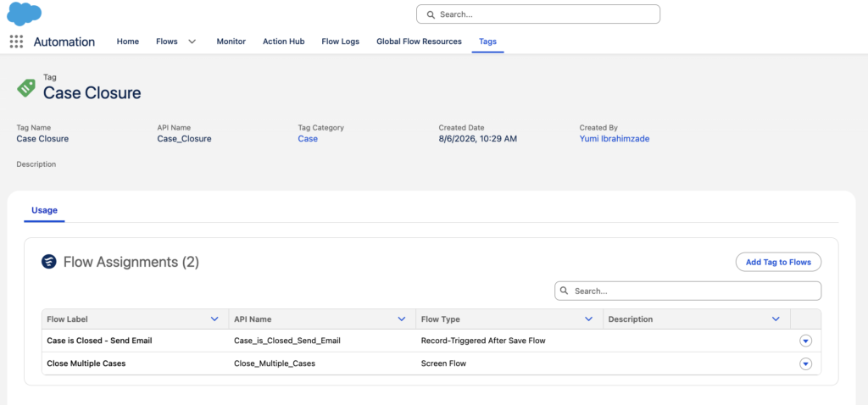868x405 pixels.
Task: Open Close Multiple Cases flow
Action: [x=86, y=364]
